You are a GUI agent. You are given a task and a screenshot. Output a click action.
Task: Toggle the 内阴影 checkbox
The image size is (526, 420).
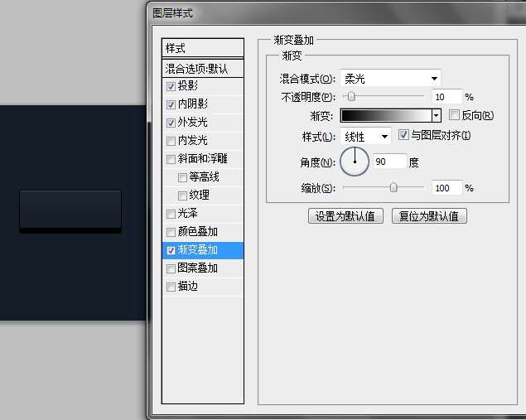(171, 104)
